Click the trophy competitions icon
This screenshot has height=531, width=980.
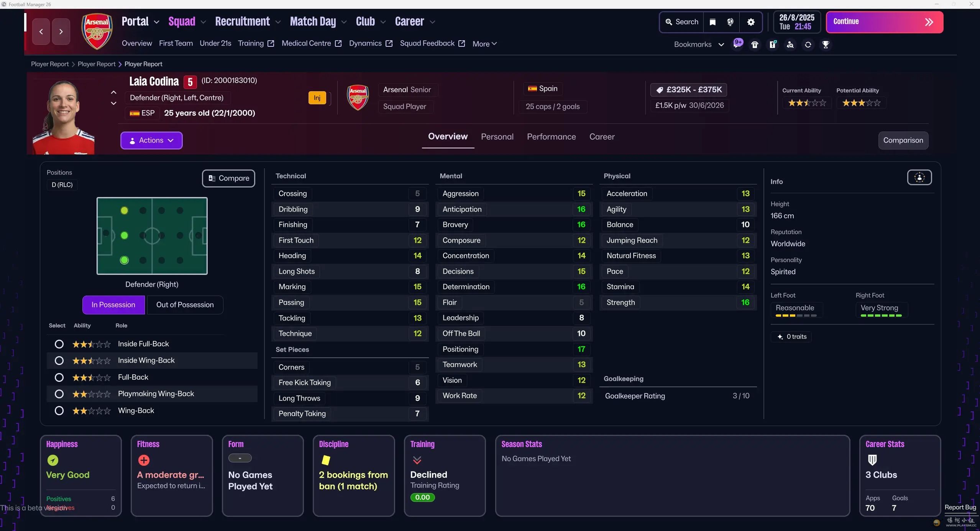(826, 45)
